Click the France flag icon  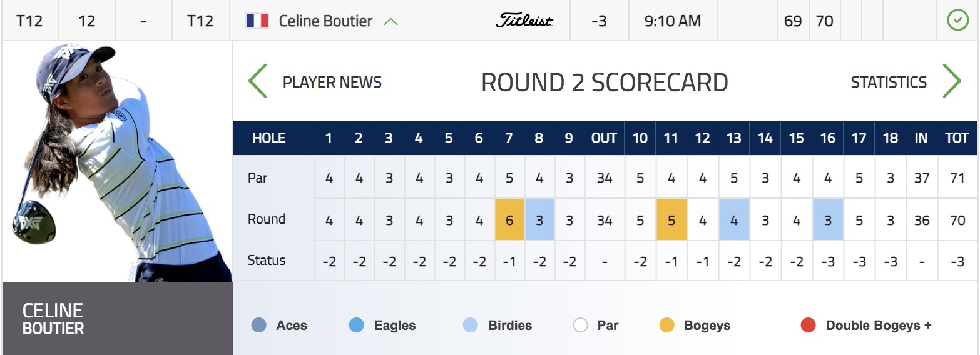(x=257, y=21)
